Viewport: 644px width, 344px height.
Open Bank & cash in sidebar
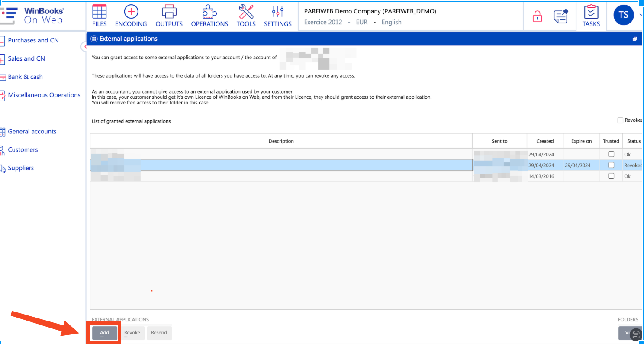25,77
